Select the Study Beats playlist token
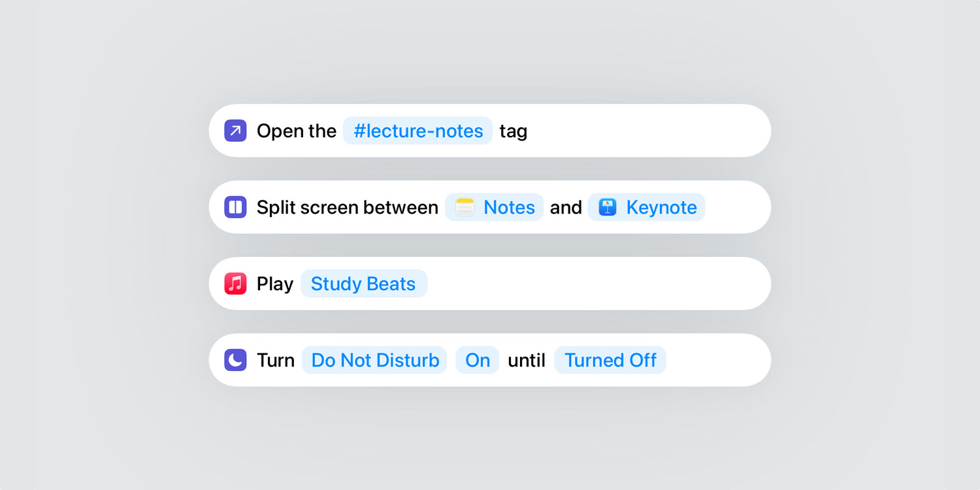The width and height of the screenshot is (980, 490). pos(364,284)
